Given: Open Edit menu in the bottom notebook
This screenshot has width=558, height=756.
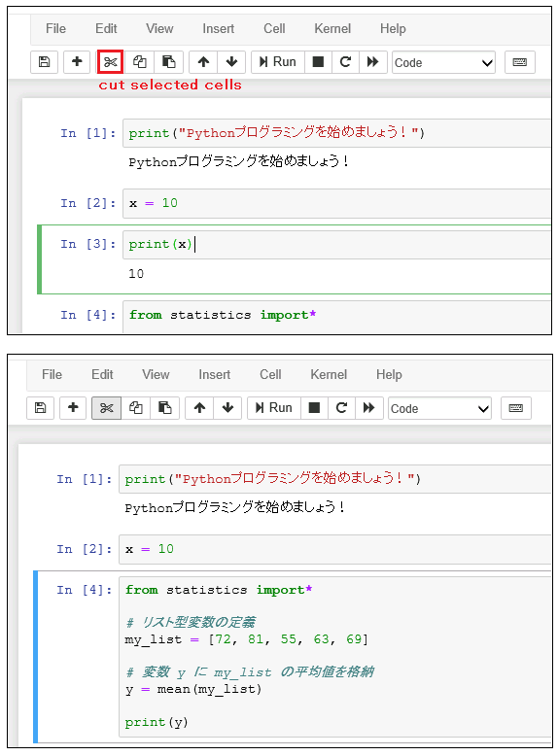Looking at the screenshot, I should (x=102, y=375).
